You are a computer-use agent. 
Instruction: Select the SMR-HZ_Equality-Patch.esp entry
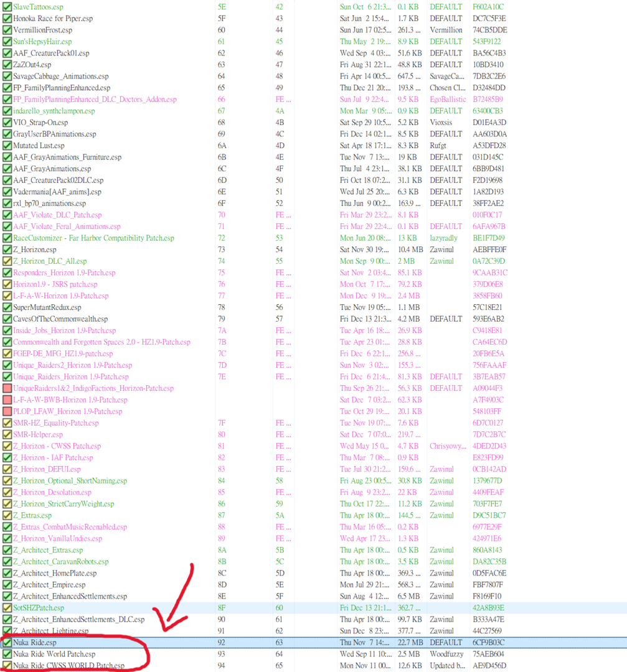click(x=56, y=423)
